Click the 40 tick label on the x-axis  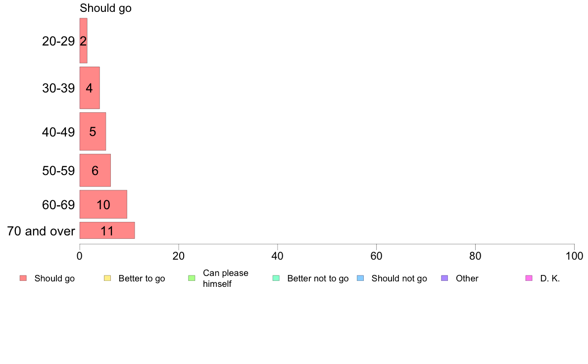[278, 256]
